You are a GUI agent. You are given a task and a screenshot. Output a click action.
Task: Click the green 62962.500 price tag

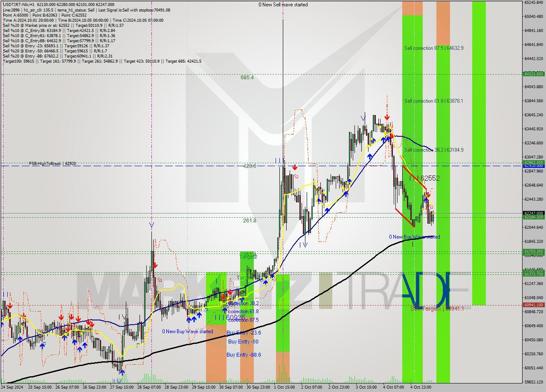(x=533, y=162)
